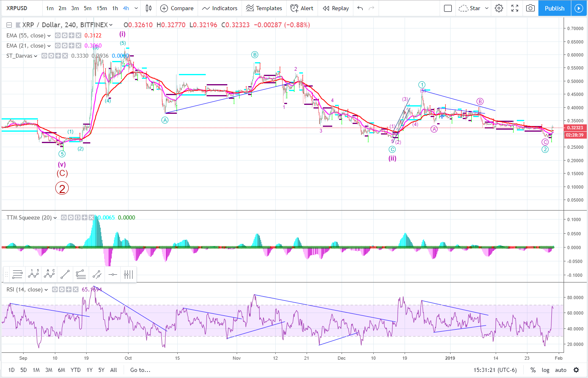The width and height of the screenshot is (588, 378).
Task: Click the Publish button
Action: 554,8
